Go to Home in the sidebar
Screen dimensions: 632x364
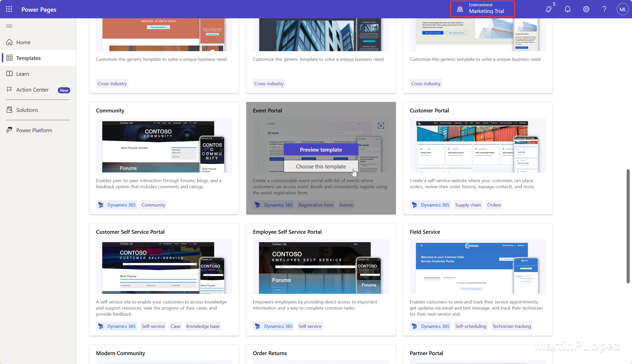click(23, 42)
